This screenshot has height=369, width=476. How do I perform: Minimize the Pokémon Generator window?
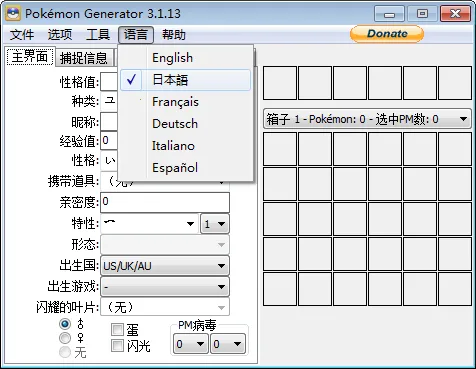click(x=389, y=14)
